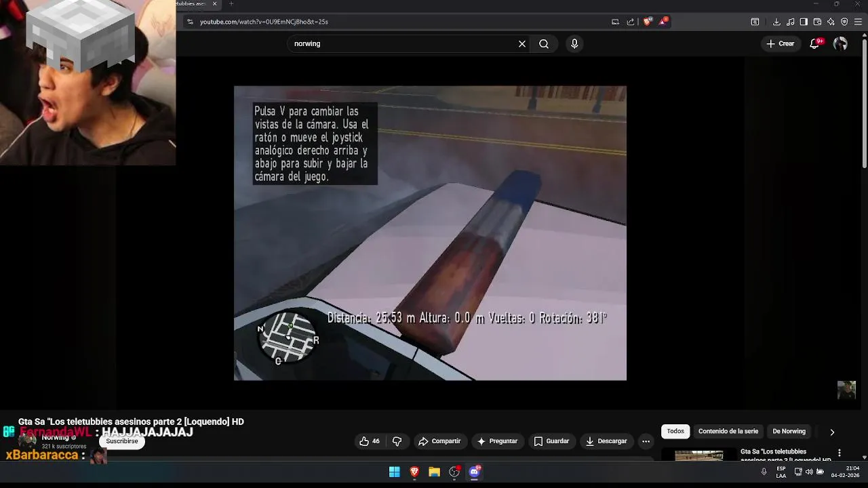Open more actions three-dot menu
The height and width of the screenshot is (488, 868).
coord(646,441)
